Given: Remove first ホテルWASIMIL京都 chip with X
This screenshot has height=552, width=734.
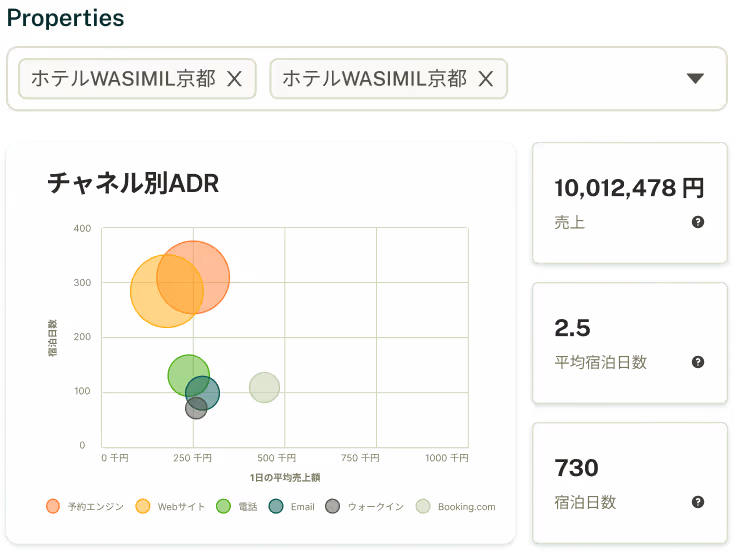Looking at the screenshot, I should coord(235,79).
